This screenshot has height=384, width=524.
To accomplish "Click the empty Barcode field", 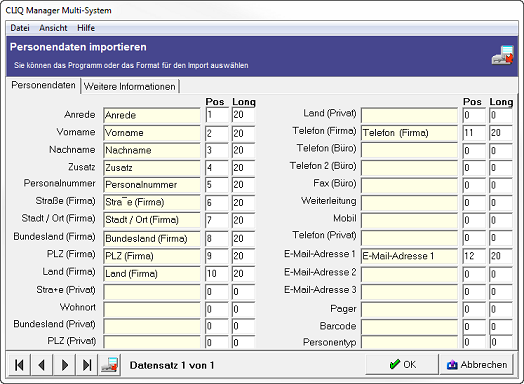I will (409, 326).
